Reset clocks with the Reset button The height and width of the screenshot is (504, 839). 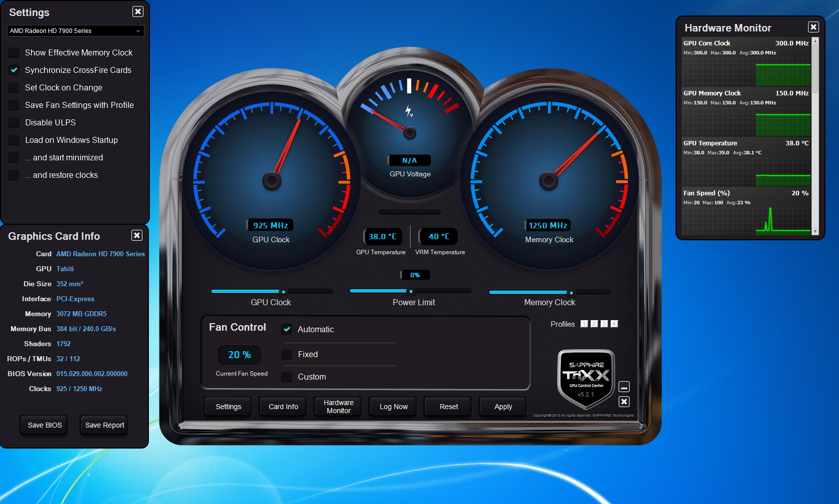coord(449,407)
